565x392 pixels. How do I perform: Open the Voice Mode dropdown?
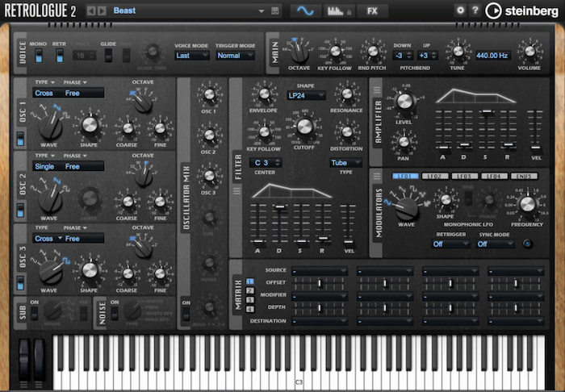192,56
